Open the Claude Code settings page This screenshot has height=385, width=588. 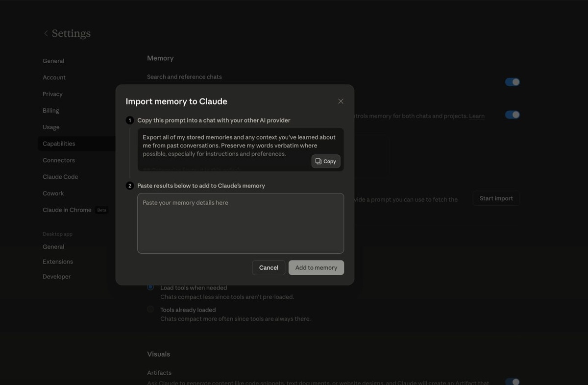coord(60,177)
